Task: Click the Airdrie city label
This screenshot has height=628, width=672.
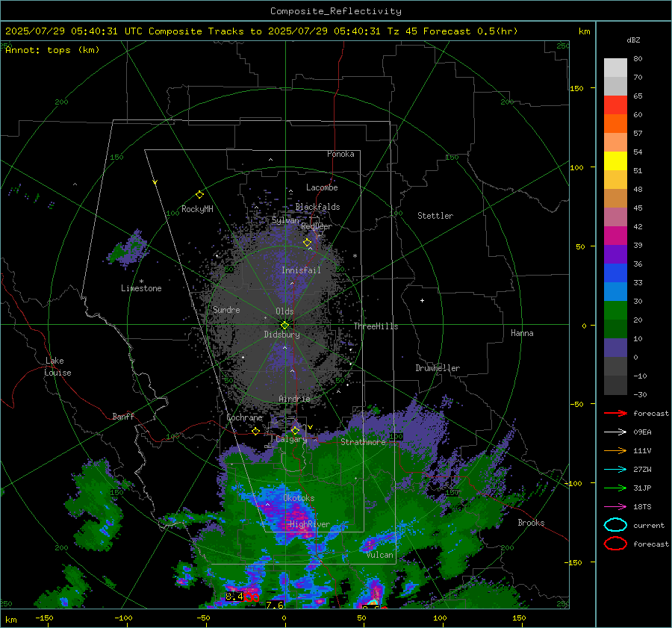Action: point(294,399)
